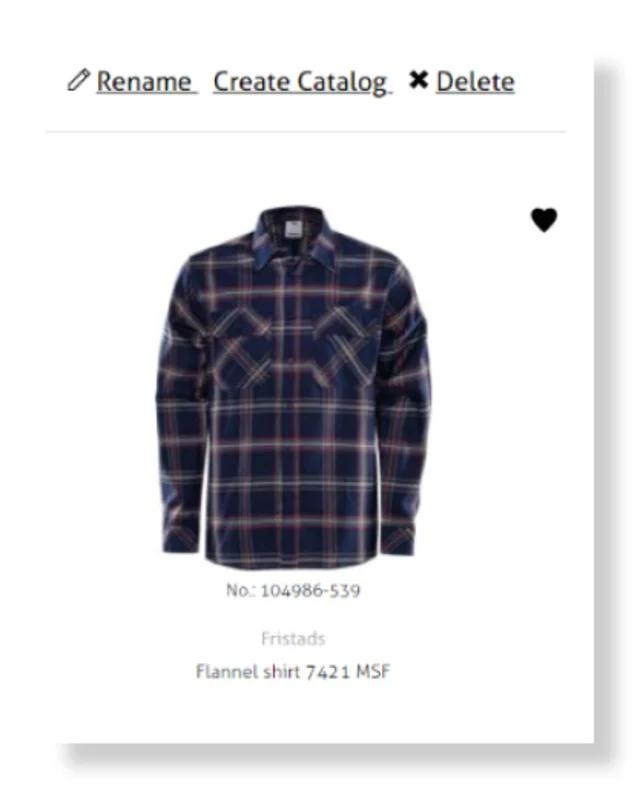640x800 pixels.
Task: Rename this favorites list
Action: tap(144, 82)
